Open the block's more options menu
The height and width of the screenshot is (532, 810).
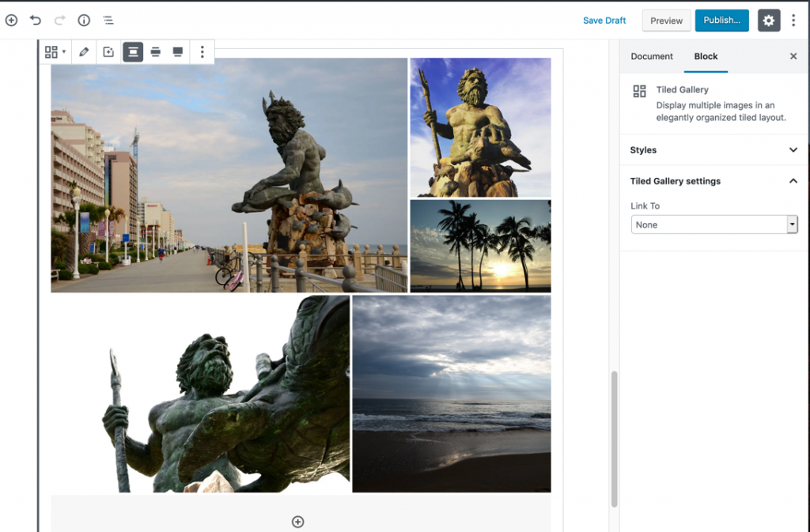[202, 52]
